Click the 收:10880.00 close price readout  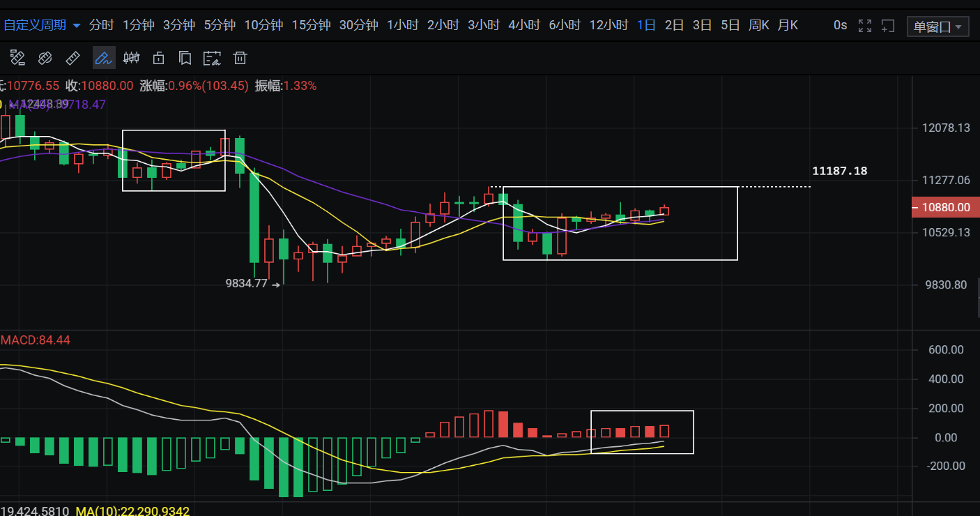[99, 86]
